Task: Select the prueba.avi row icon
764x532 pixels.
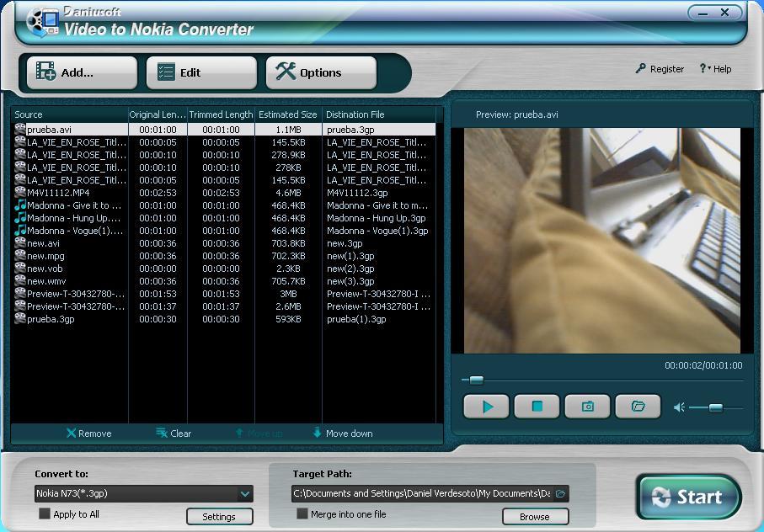Action: tap(20, 129)
